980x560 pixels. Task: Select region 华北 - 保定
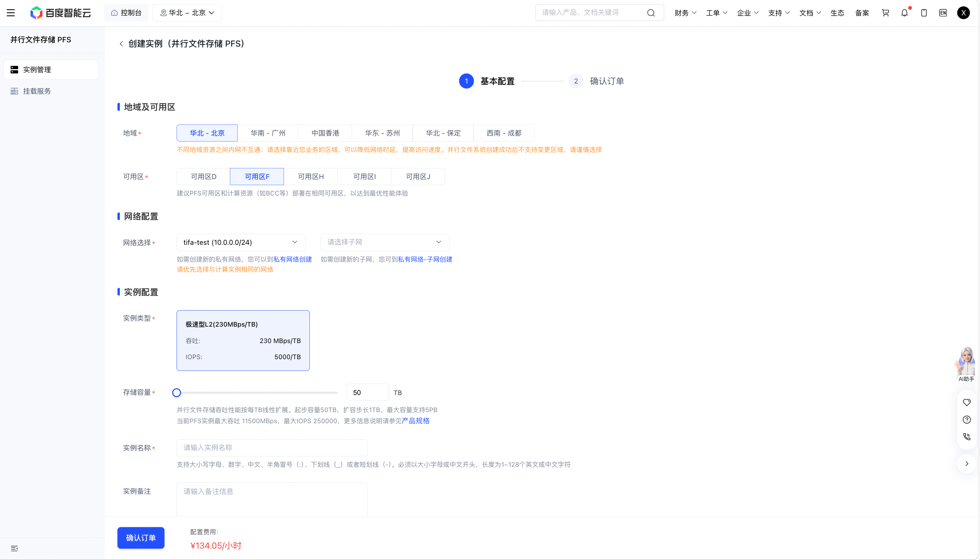[x=443, y=133]
